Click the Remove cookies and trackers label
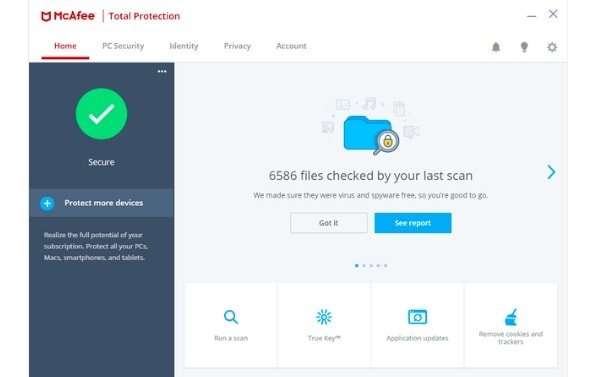 (x=511, y=338)
